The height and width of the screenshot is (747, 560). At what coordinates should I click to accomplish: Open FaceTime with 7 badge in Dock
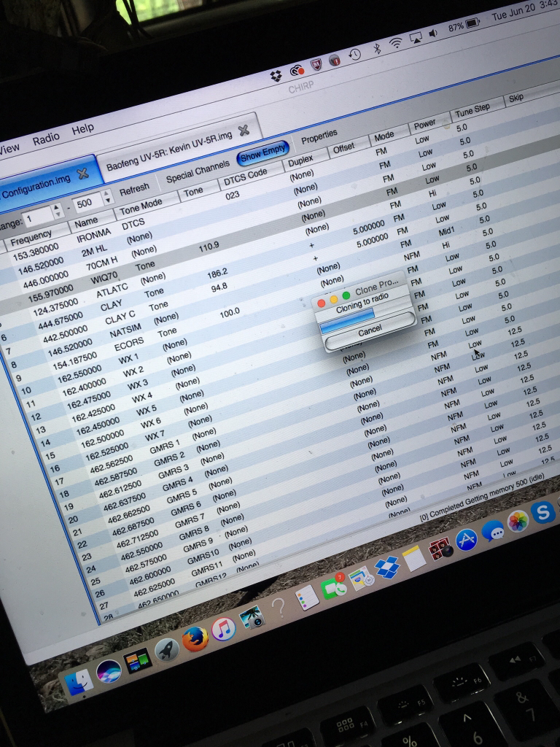pos(332,587)
